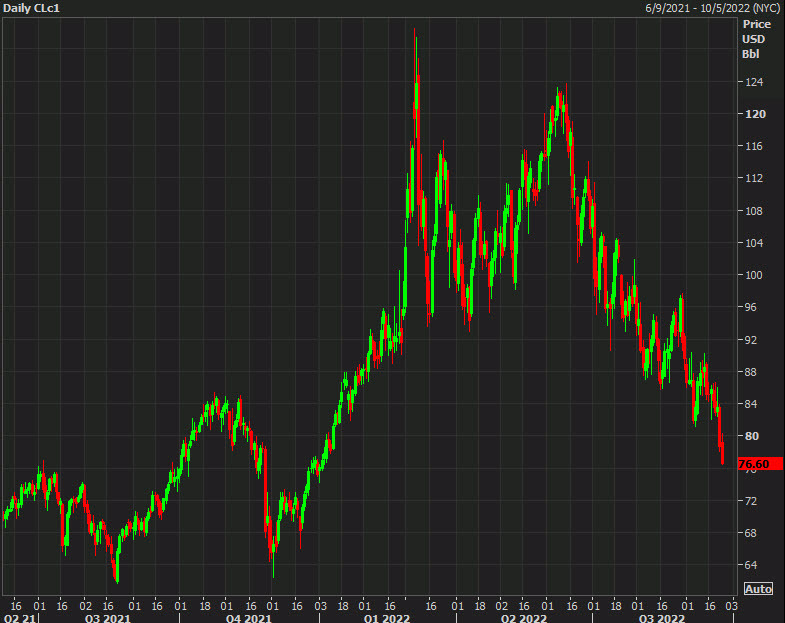Click the 108 price axis value
The height and width of the screenshot is (623, 785).
(754, 211)
